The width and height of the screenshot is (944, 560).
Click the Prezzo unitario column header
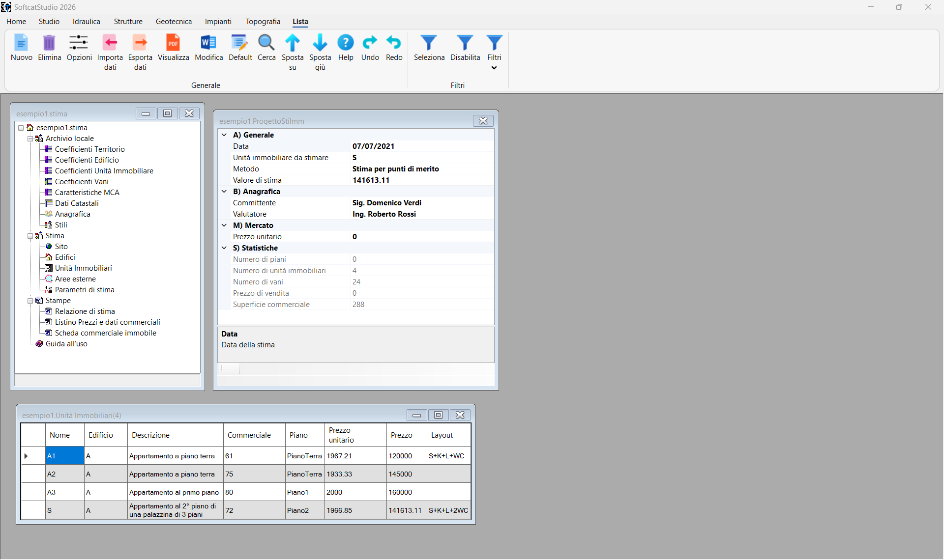coord(355,435)
